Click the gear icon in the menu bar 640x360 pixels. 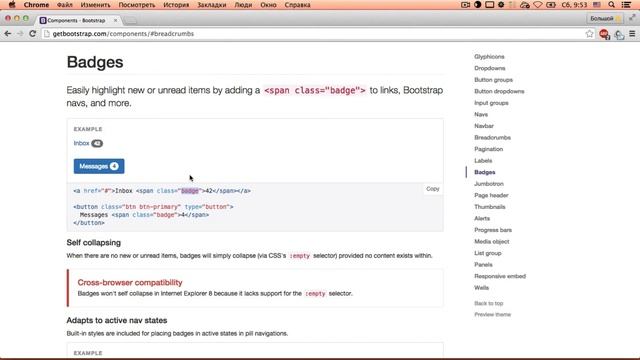501,5
